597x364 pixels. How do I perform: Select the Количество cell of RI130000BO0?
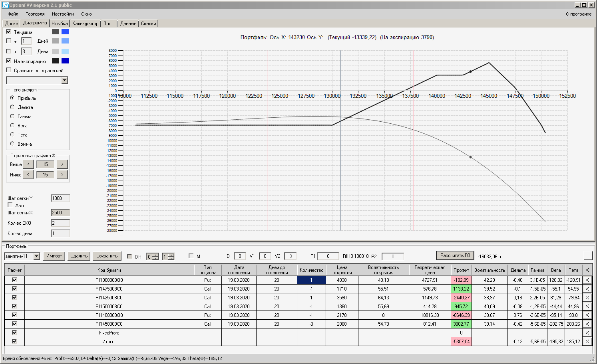coord(311,280)
